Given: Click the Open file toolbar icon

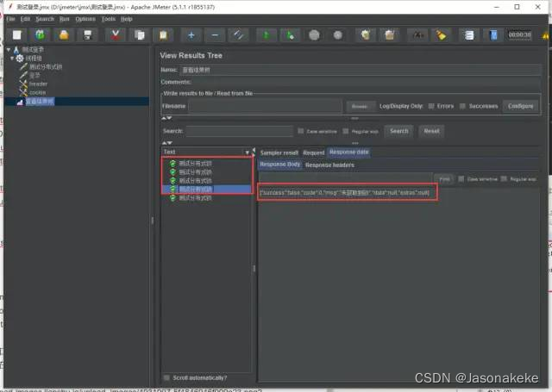Looking at the screenshot, I should (x=64, y=34).
